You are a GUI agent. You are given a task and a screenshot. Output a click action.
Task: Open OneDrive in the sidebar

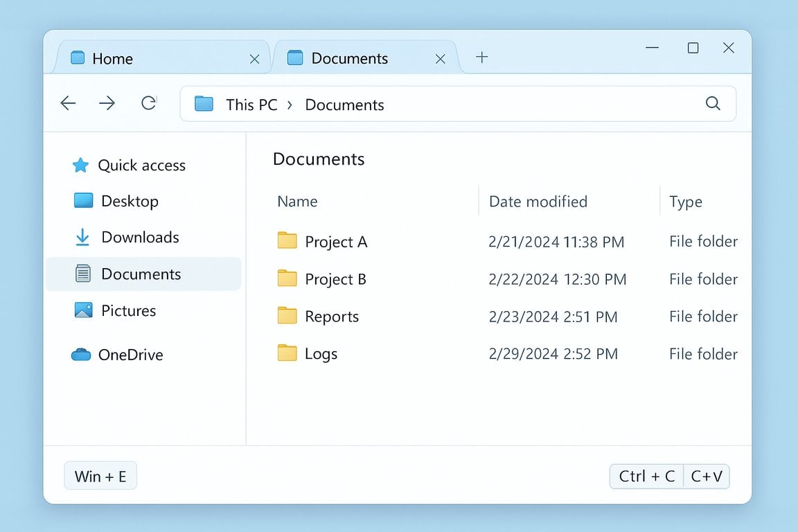pyautogui.click(x=117, y=355)
